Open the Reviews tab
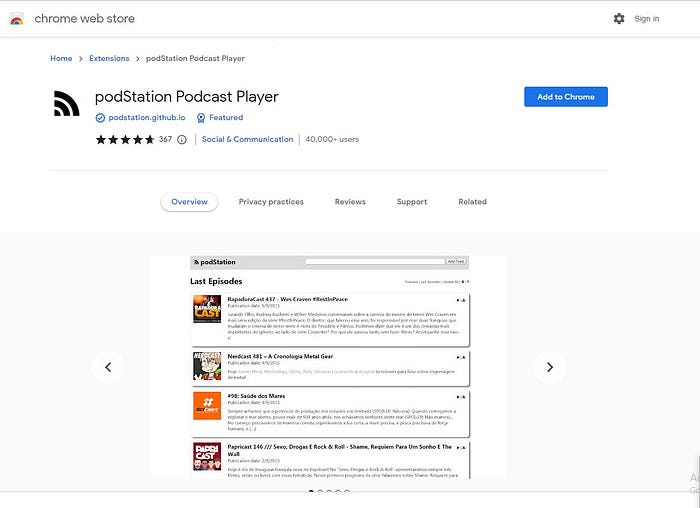The height and width of the screenshot is (508, 700). [x=350, y=202]
